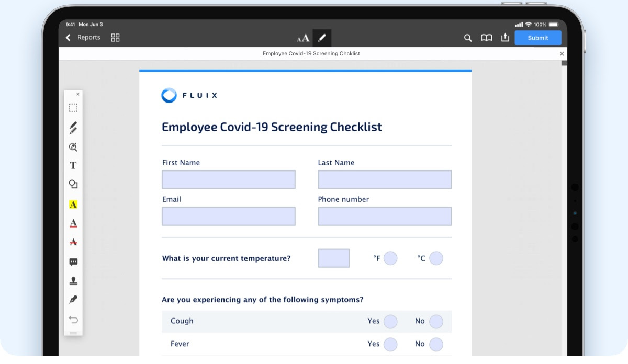Go back to Reports
Image resolution: width=628 pixels, height=364 pixels.
(x=83, y=38)
